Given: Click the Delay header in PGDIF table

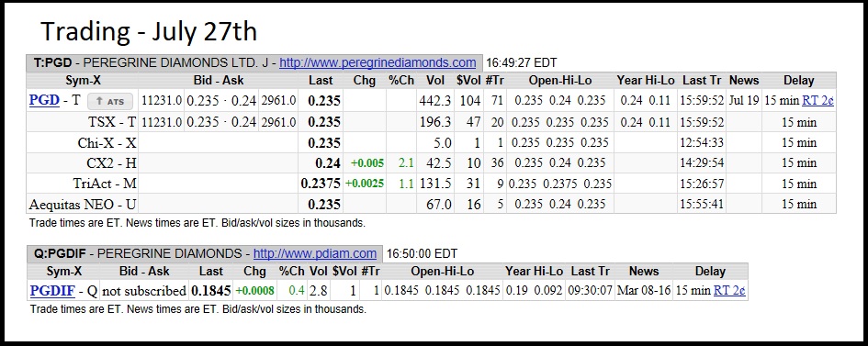Looking at the screenshot, I should pyautogui.click(x=710, y=272).
